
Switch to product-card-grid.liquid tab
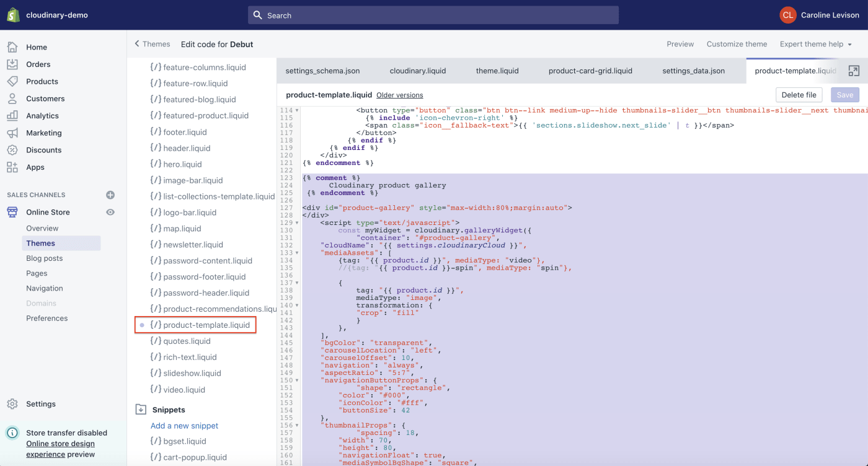590,71
